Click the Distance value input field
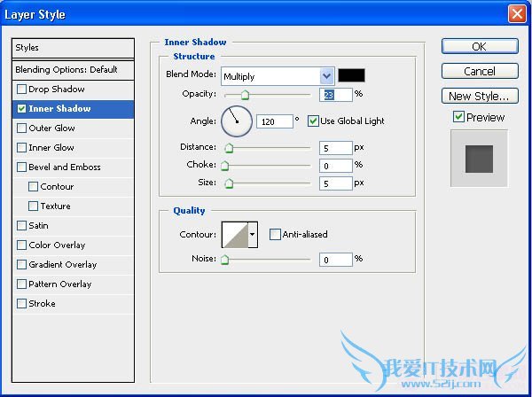Screen dimensions: 532x397 [x=336, y=148]
